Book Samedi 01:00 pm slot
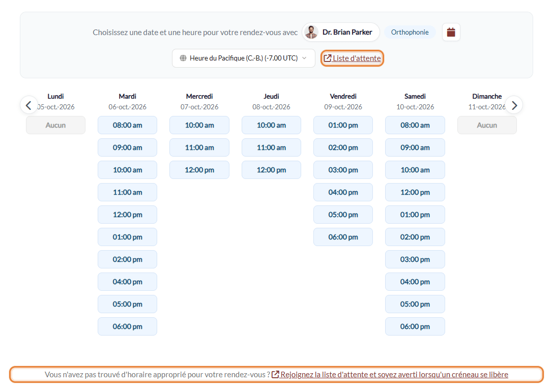 click(x=415, y=215)
